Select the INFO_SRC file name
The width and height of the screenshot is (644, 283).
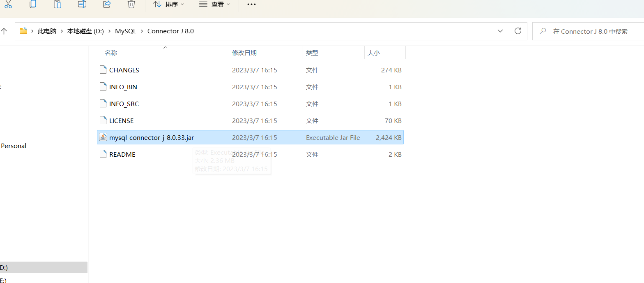124,104
